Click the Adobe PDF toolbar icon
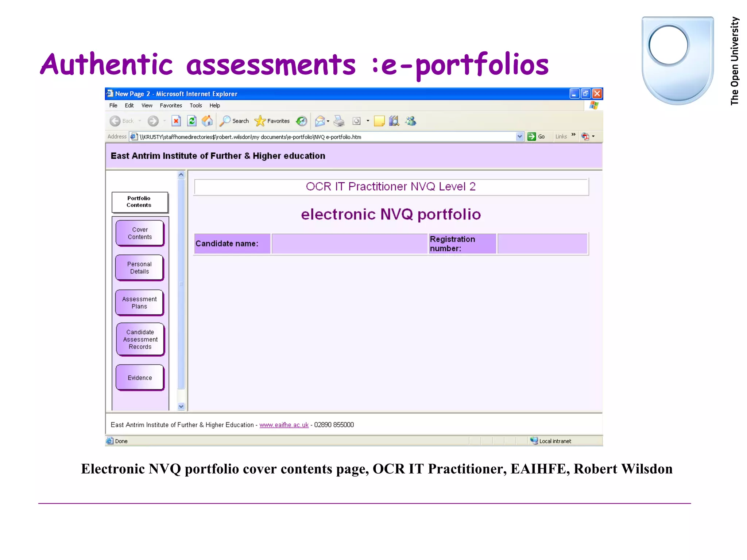The height and width of the screenshot is (560, 747). pyautogui.click(x=585, y=137)
